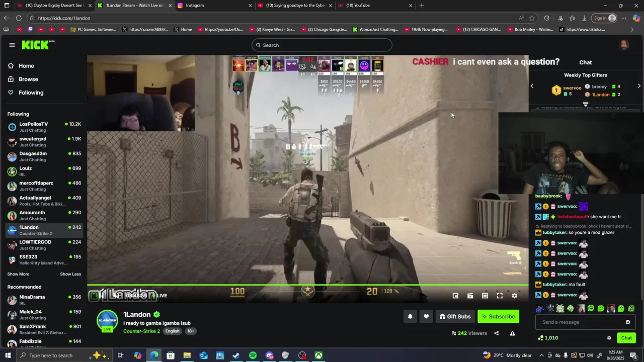The height and width of the screenshot is (362, 644).
Task: Click the Sign in button in browser
Action: [604, 18]
